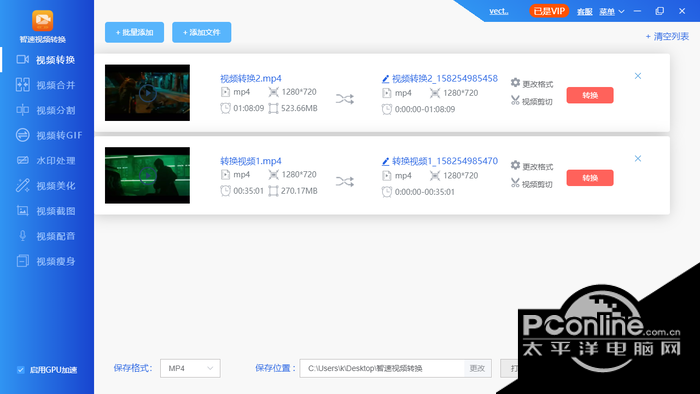Minimize the application window

pos(638,11)
